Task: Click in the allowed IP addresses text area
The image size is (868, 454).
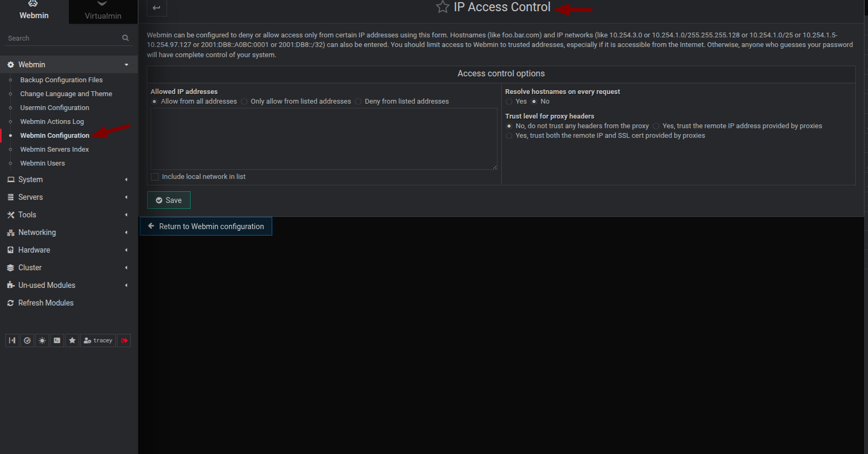Action: (324, 139)
